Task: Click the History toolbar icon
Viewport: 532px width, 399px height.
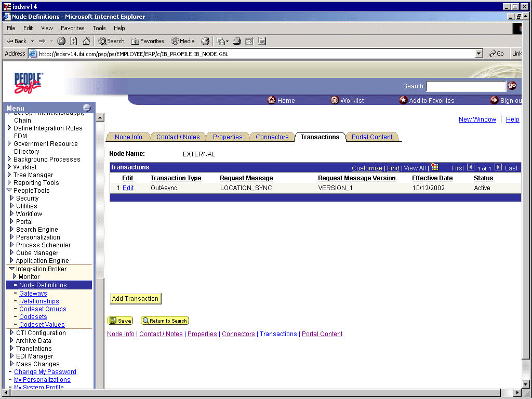Action: [x=205, y=41]
